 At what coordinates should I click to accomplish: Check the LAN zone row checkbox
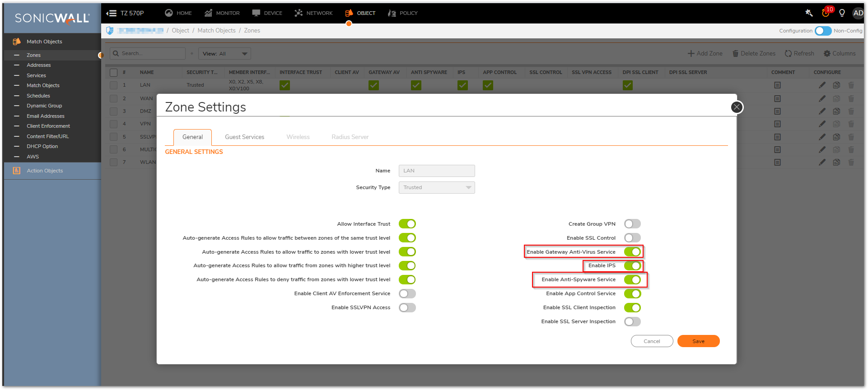point(113,85)
